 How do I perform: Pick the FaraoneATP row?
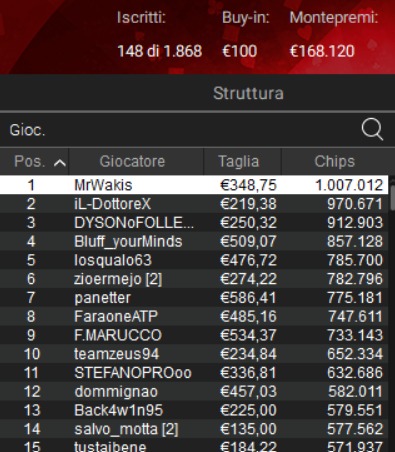click(194, 316)
